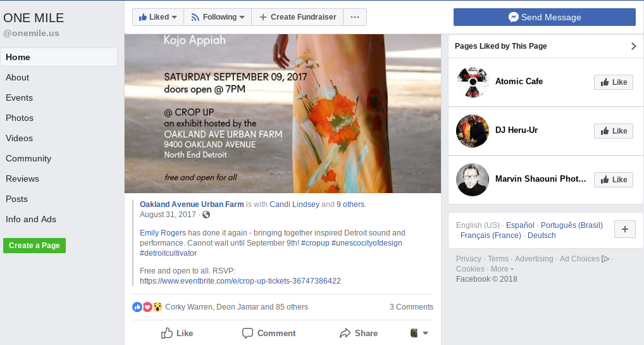Screen dimensions: 644x345
Task: Click the Atomic Cafe page avatar
Action: coord(473,82)
